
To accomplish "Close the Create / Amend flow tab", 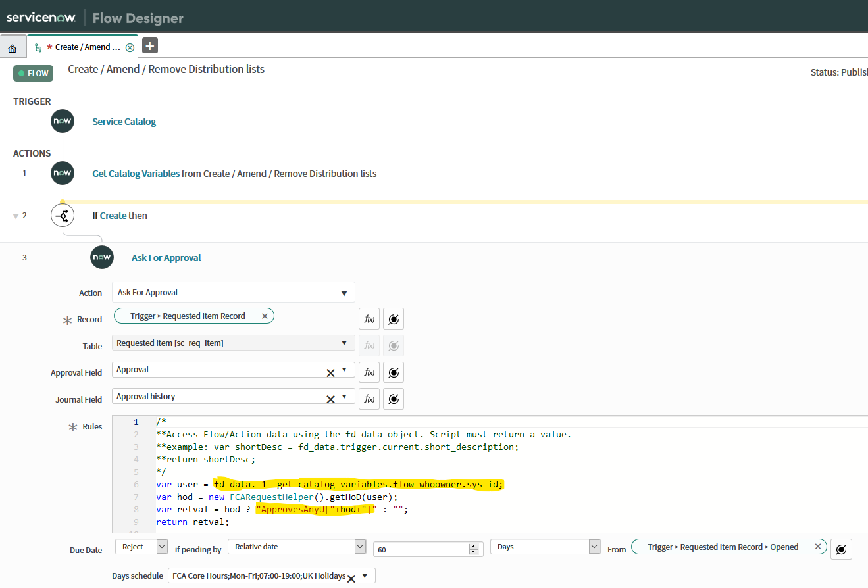I will click(x=130, y=47).
